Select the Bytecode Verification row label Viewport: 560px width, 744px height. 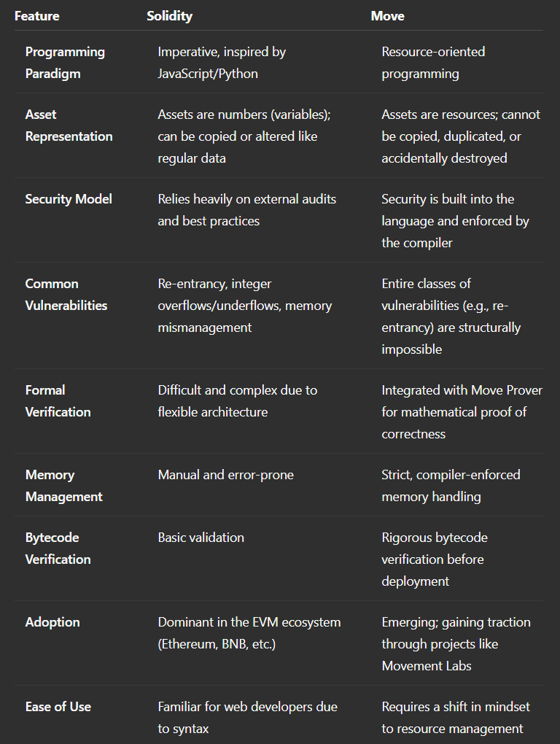[58, 548]
